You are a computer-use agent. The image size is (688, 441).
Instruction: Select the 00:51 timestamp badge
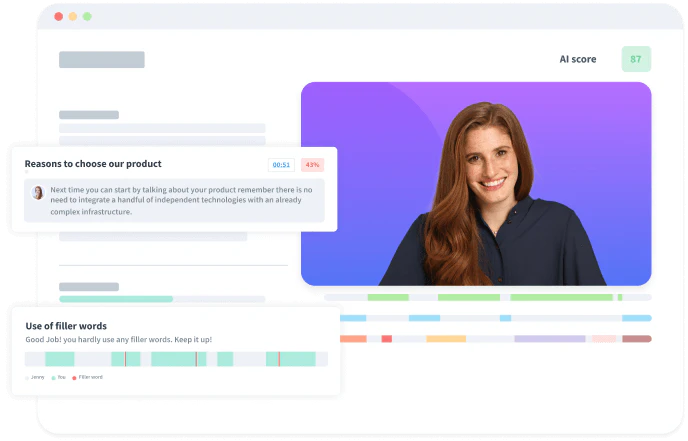pyautogui.click(x=281, y=165)
